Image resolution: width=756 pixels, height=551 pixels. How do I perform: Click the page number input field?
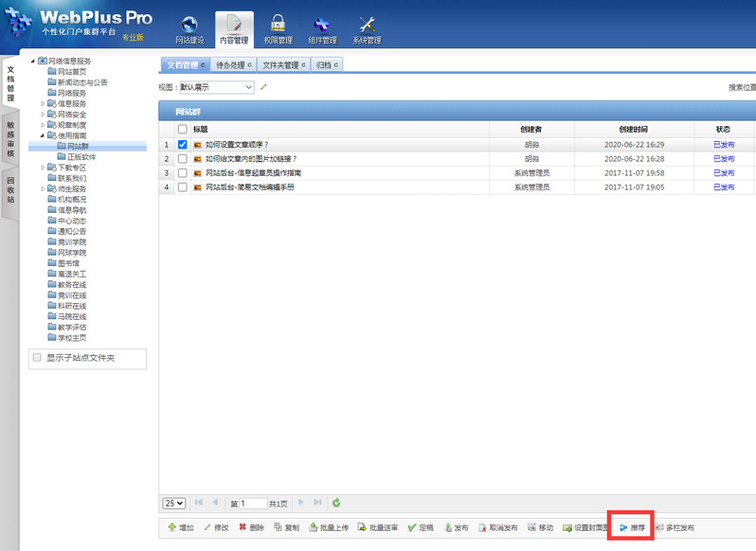click(x=254, y=504)
